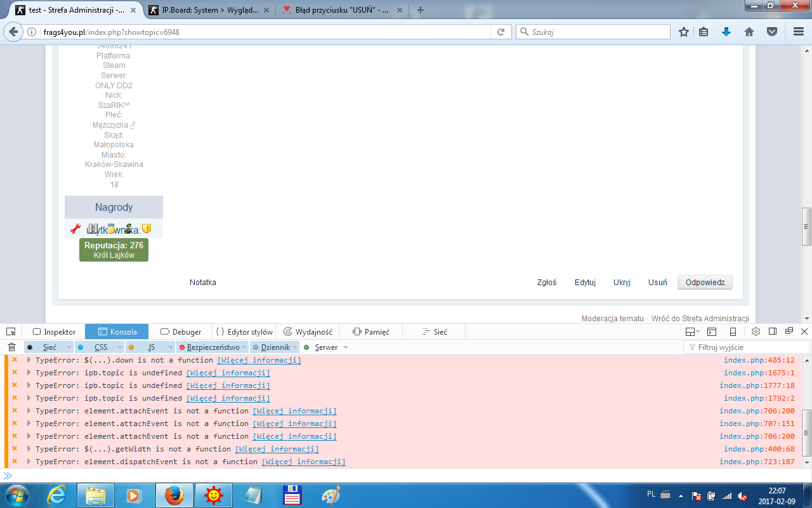
Task: Click the Pocket icon in toolbar
Action: click(772, 32)
